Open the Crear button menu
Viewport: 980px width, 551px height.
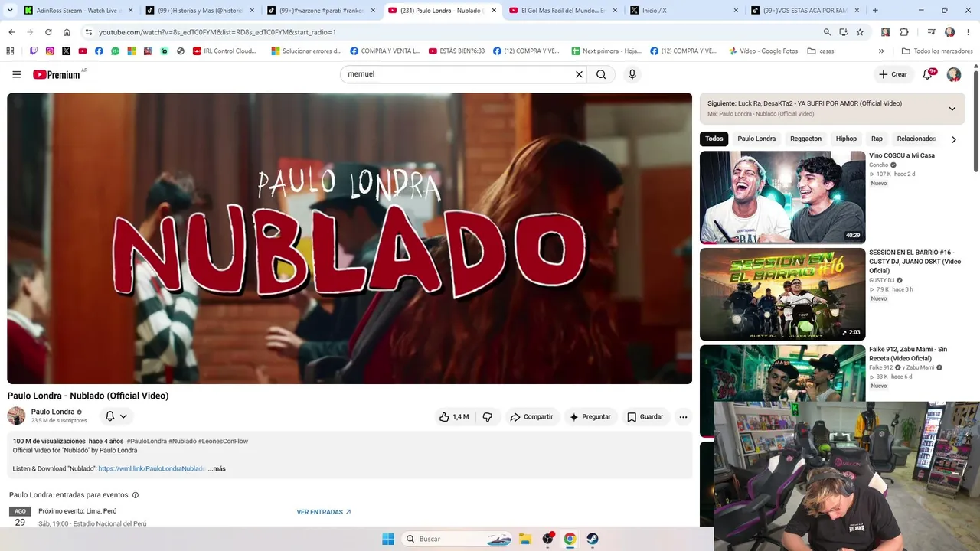tap(893, 74)
